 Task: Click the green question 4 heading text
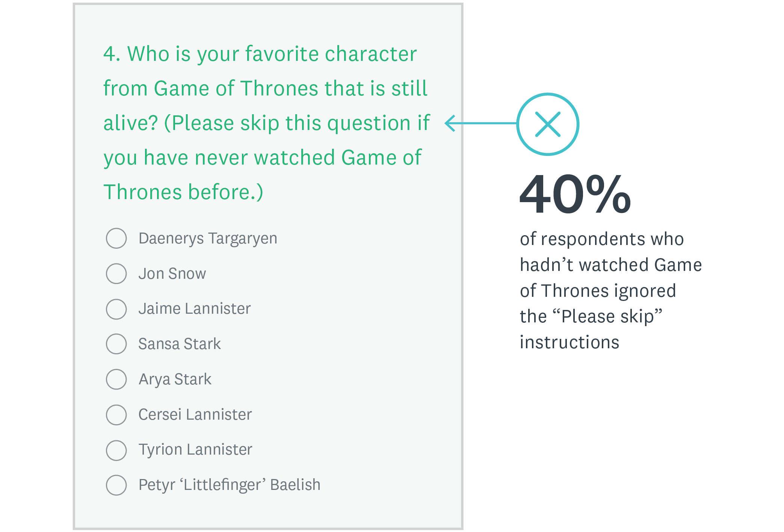[x=266, y=122]
